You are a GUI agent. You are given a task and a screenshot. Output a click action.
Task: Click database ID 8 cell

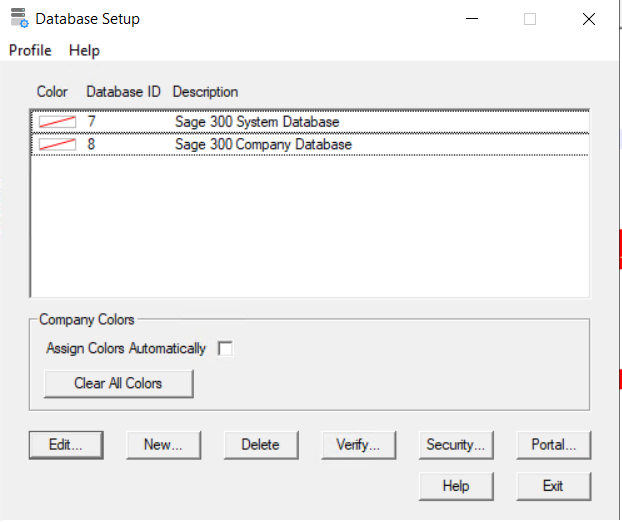[92, 144]
